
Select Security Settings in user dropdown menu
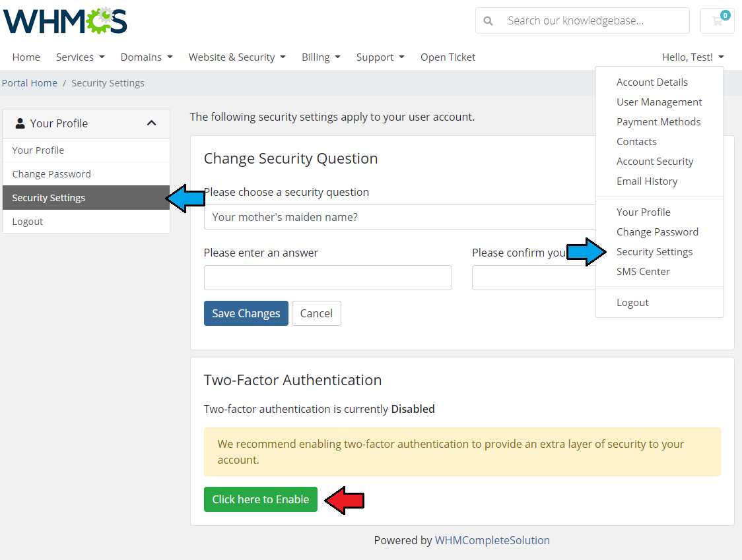[x=654, y=252]
